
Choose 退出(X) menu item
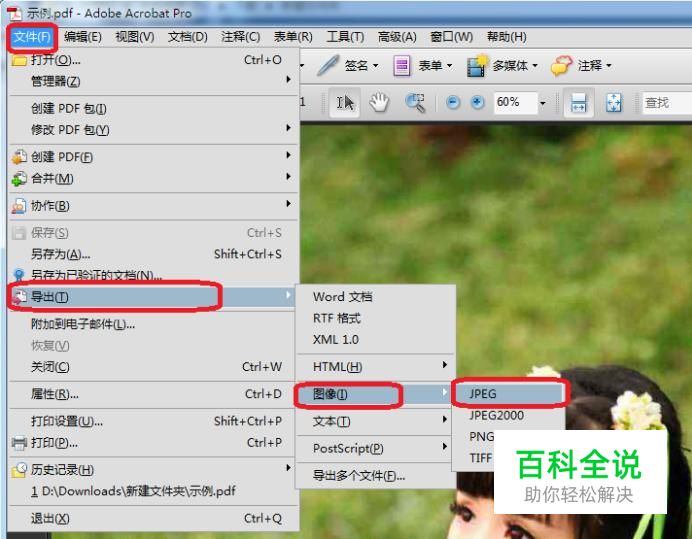(x=152, y=518)
